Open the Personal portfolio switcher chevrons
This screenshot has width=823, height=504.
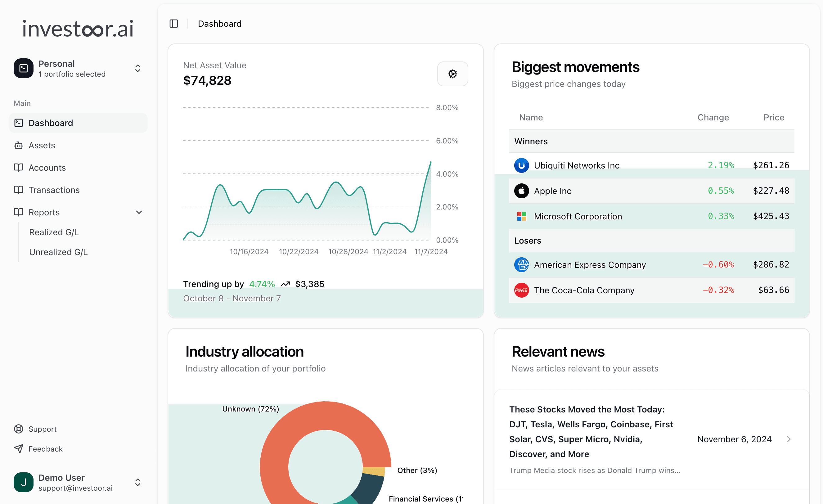137,69
